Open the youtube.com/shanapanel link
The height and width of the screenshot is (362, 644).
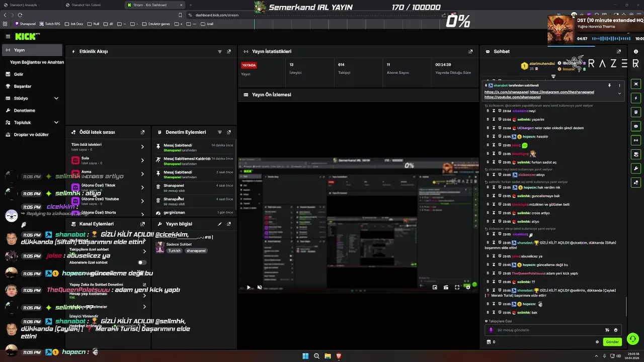pos(512,97)
